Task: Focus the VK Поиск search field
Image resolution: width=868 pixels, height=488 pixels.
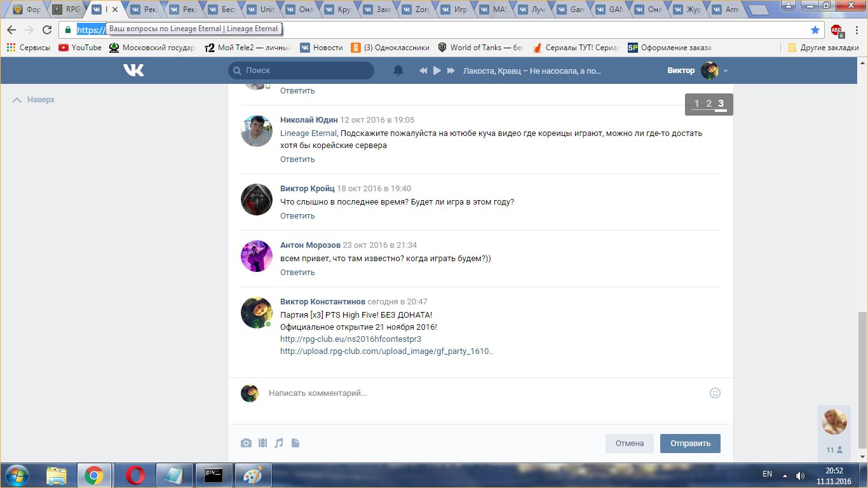Action: coord(301,71)
